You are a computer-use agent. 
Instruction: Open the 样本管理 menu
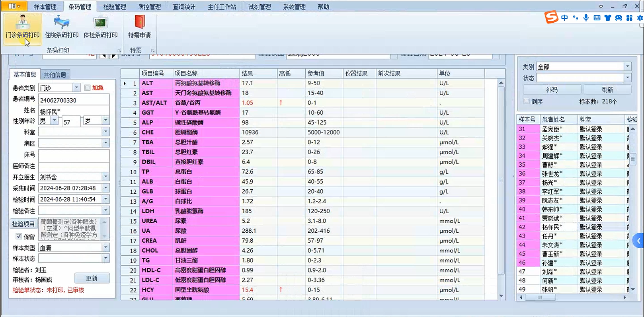point(45,7)
